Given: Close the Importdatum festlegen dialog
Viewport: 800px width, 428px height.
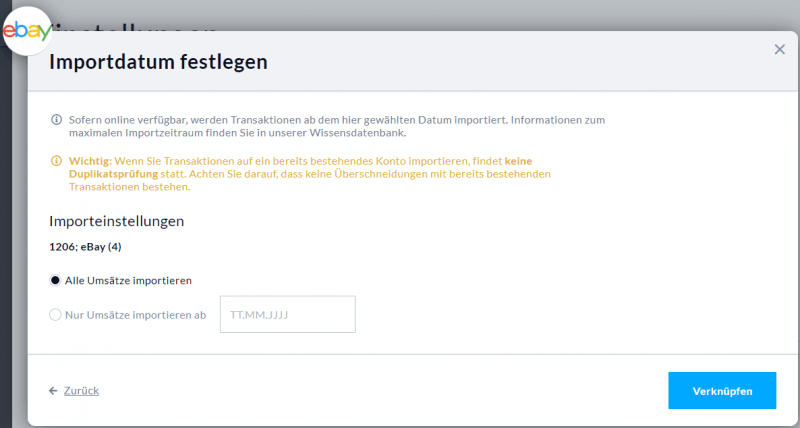Looking at the screenshot, I should (x=780, y=49).
